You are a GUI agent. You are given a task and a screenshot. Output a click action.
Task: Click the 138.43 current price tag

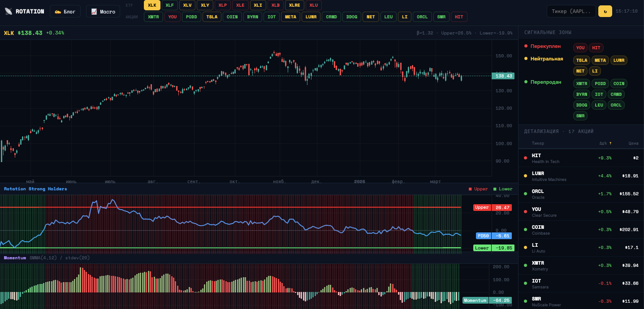pos(503,76)
